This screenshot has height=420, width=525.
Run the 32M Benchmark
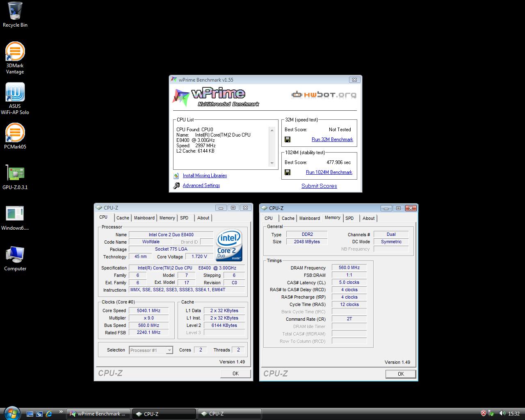(x=332, y=139)
